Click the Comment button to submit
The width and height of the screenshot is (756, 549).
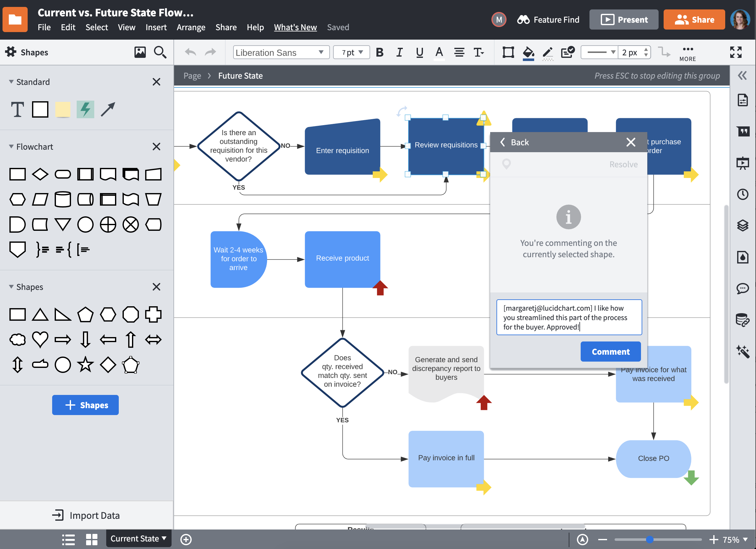611,352
